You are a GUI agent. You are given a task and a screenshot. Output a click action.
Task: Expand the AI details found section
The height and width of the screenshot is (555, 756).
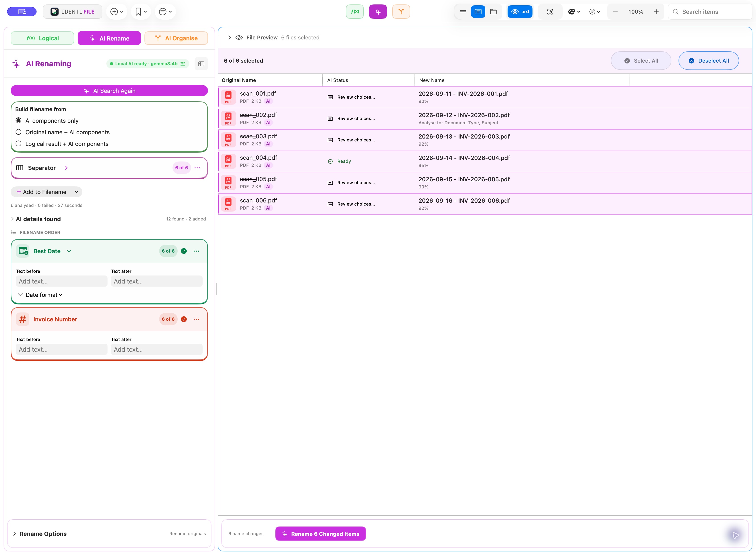point(12,219)
